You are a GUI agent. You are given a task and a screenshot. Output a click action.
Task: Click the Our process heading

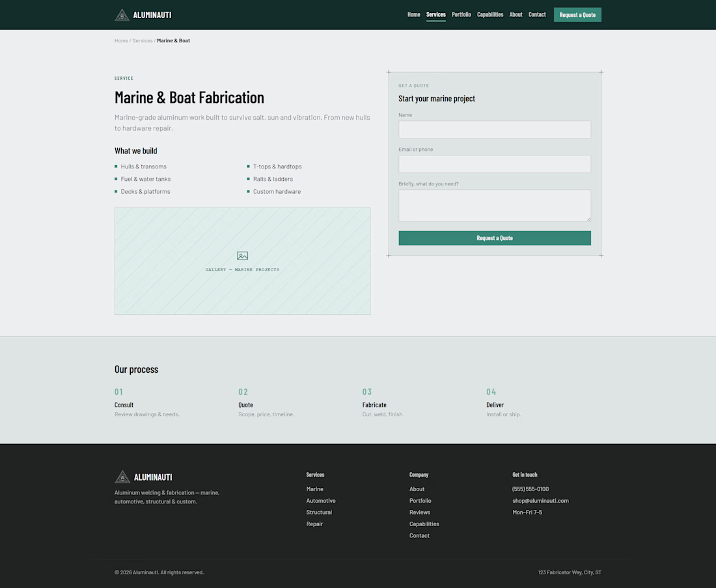[136, 369]
